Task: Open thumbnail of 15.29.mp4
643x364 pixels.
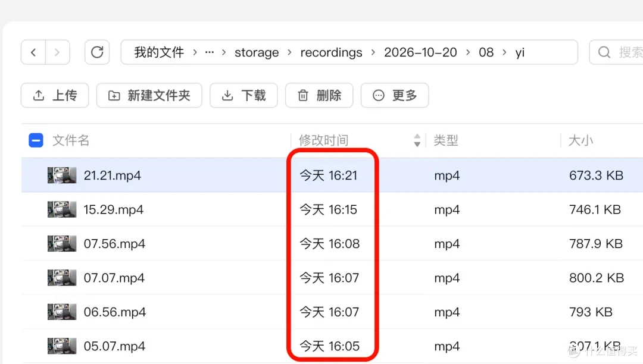Action: 62,209
